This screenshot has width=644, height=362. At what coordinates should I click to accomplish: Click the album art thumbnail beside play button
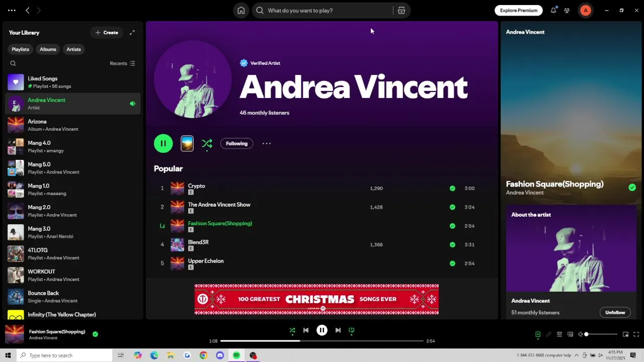tap(187, 143)
